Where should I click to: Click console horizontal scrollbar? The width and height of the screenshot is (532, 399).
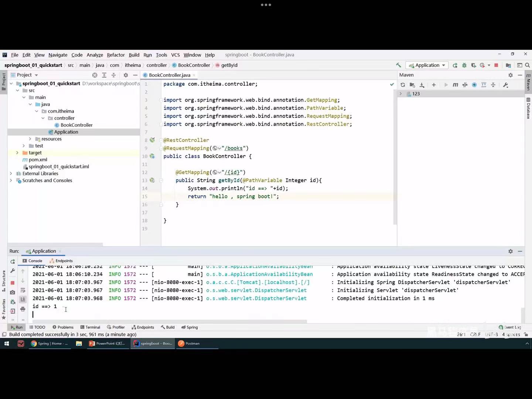point(169,321)
